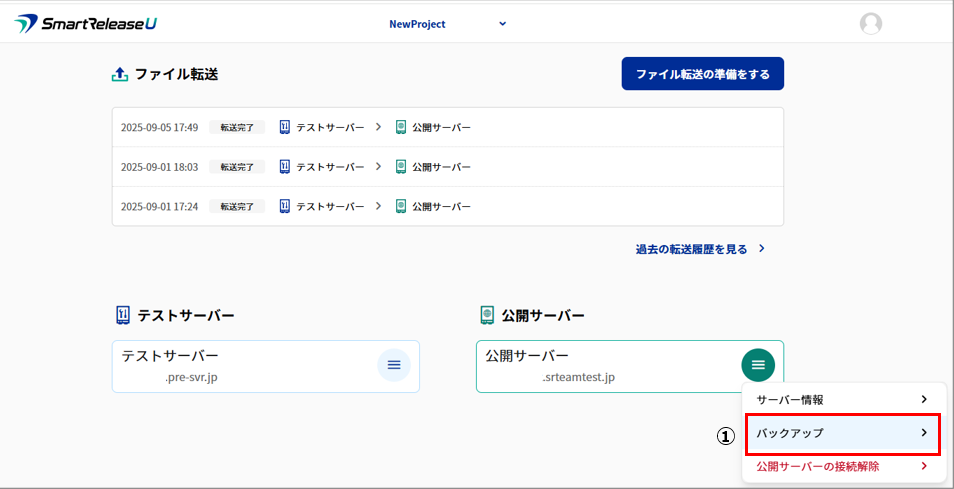Viewport: 954px width, 489px height.
Task: Select サーバー情報 from the server menu
Action: [790, 399]
